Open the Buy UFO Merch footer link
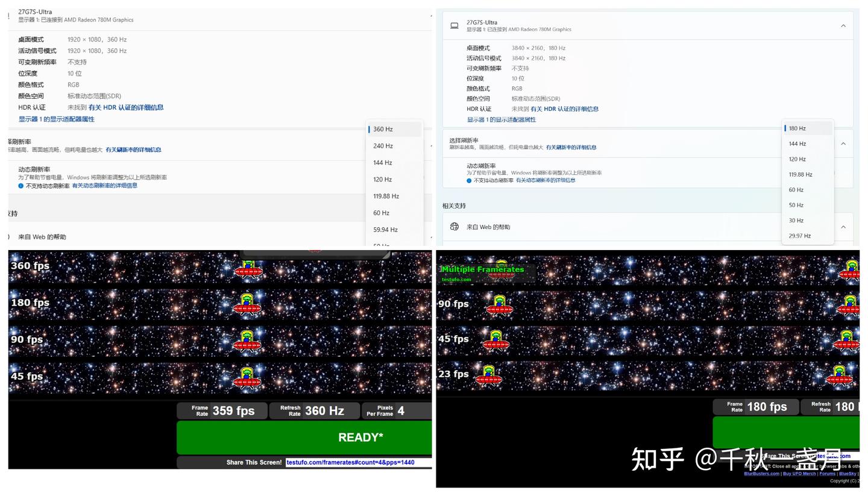This screenshot has height=496, width=868. point(799,474)
